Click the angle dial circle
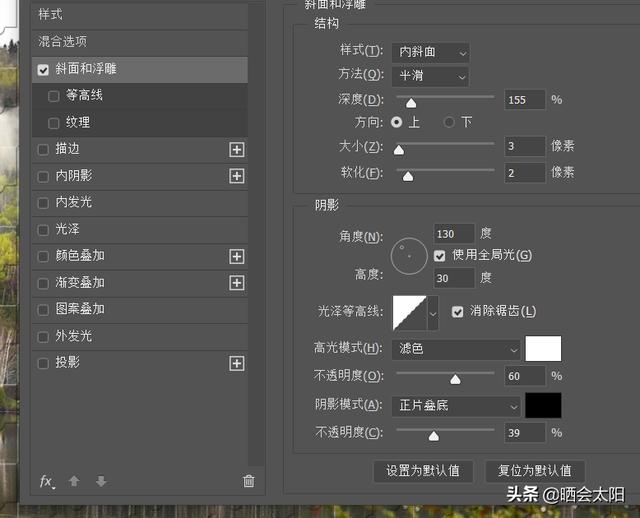Screen dimensions: 640x518 (x=409, y=256)
